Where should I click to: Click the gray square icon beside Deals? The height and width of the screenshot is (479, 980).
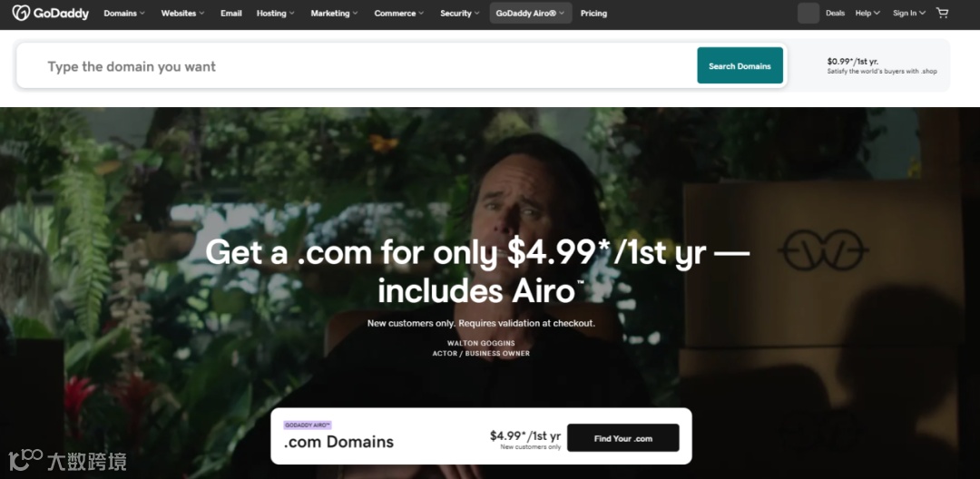808,13
